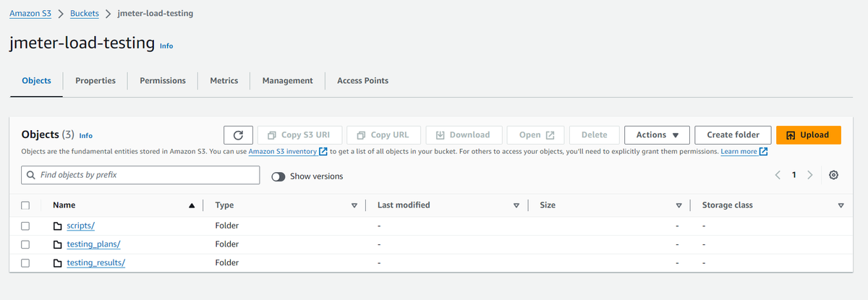
Task: Click Folder type cell in testing_results/ row
Action: [x=227, y=263]
